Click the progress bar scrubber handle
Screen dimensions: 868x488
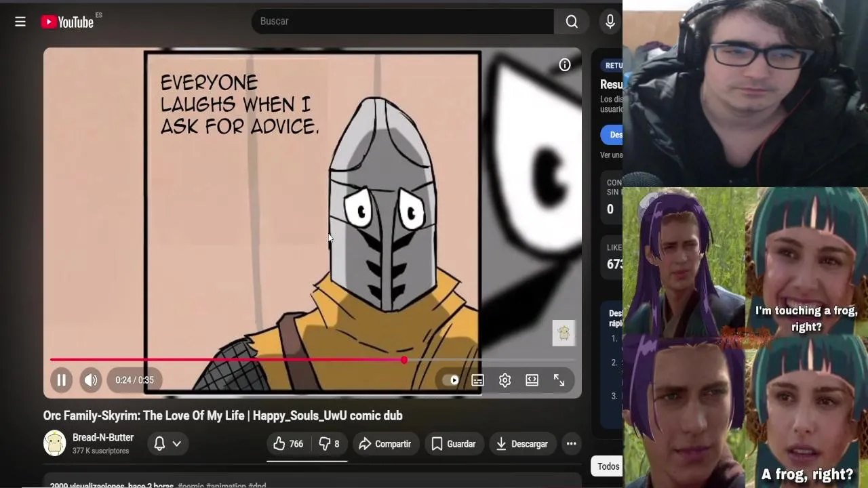404,360
